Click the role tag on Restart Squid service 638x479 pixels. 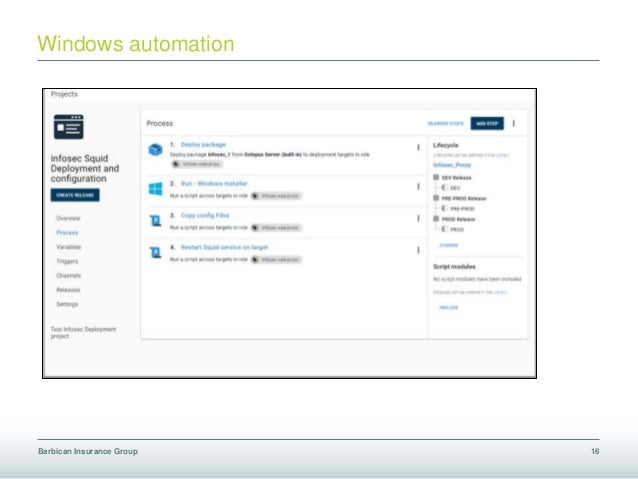[276, 259]
